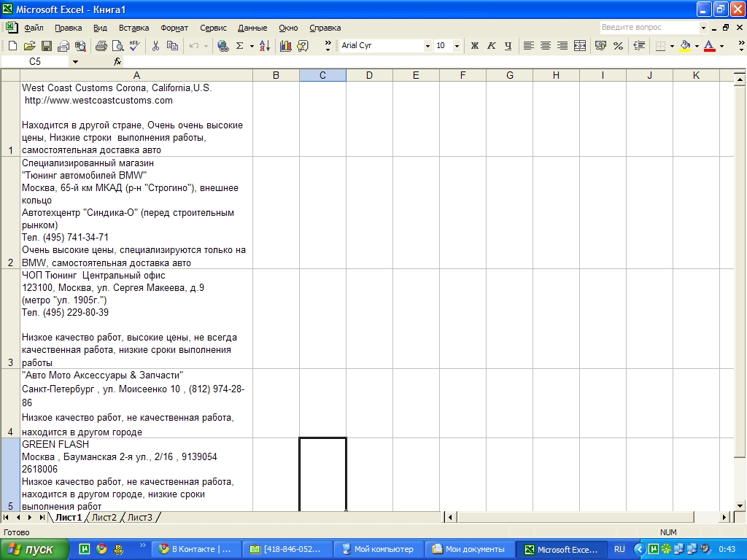Open Excel Help with the question mark icon
The width and height of the screenshot is (747, 560).
coord(303,46)
